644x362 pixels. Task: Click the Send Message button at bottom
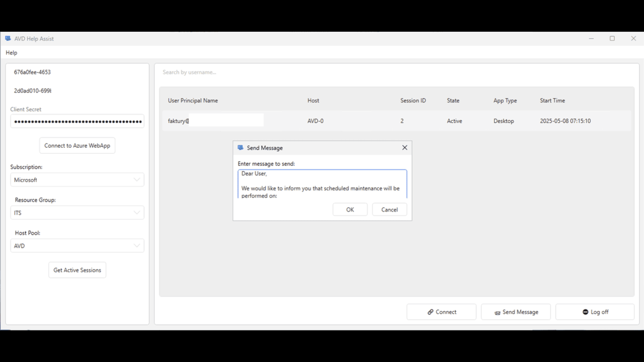pyautogui.click(x=516, y=312)
